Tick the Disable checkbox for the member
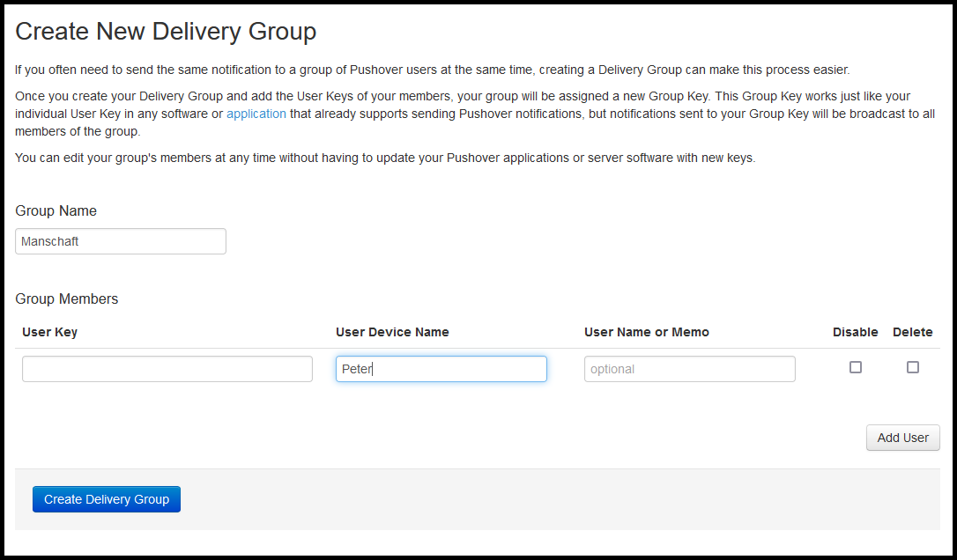Screen dimensions: 957x560 click(856, 367)
